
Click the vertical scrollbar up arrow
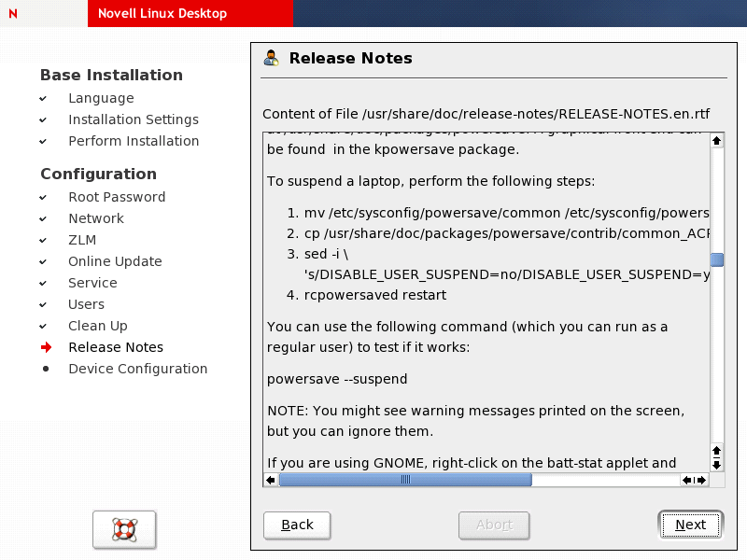pos(716,141)
